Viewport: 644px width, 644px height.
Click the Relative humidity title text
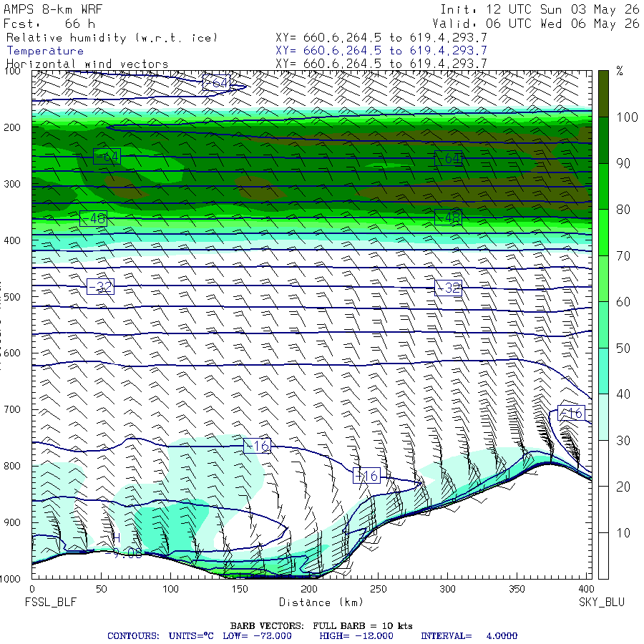pos(112,38)
